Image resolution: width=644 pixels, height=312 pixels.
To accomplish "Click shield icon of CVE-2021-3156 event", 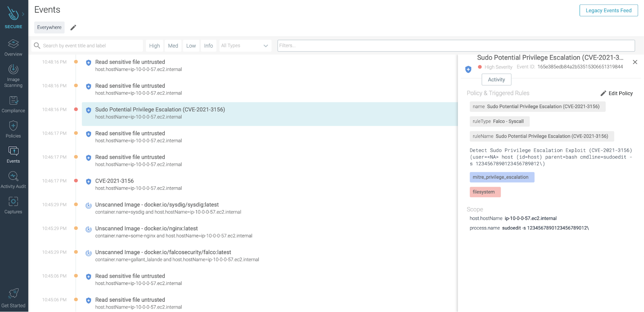I will [89, 181].
